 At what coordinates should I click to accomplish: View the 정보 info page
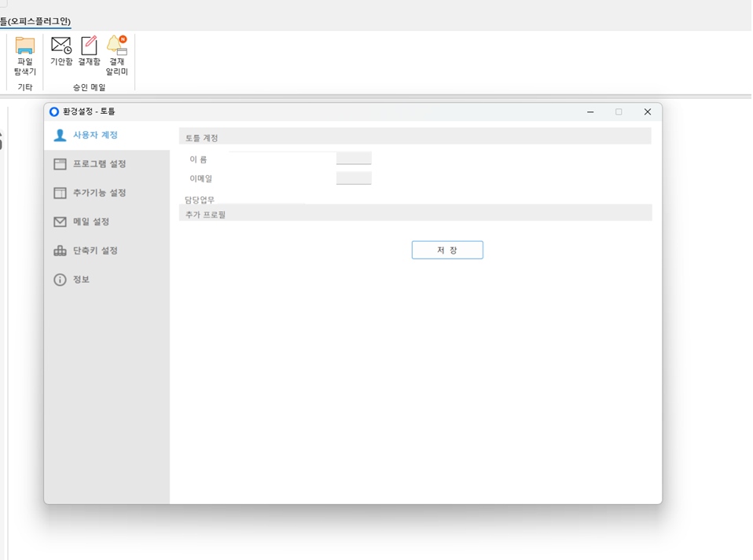coord(107,280)
